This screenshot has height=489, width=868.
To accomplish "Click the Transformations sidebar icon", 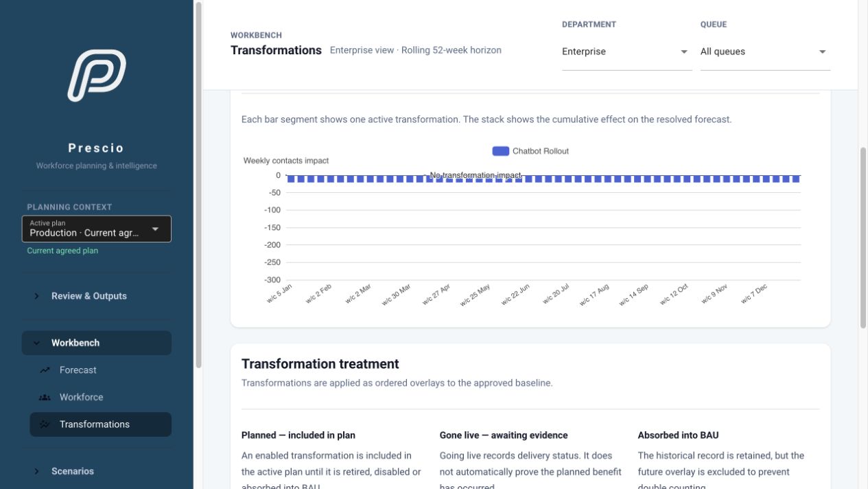I will tap(45, 424).
